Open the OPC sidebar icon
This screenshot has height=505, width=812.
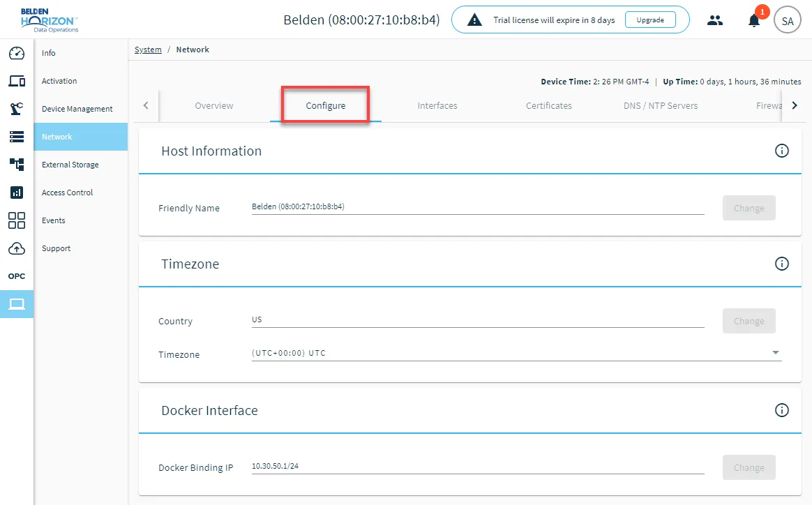click(x=17, y=276)
